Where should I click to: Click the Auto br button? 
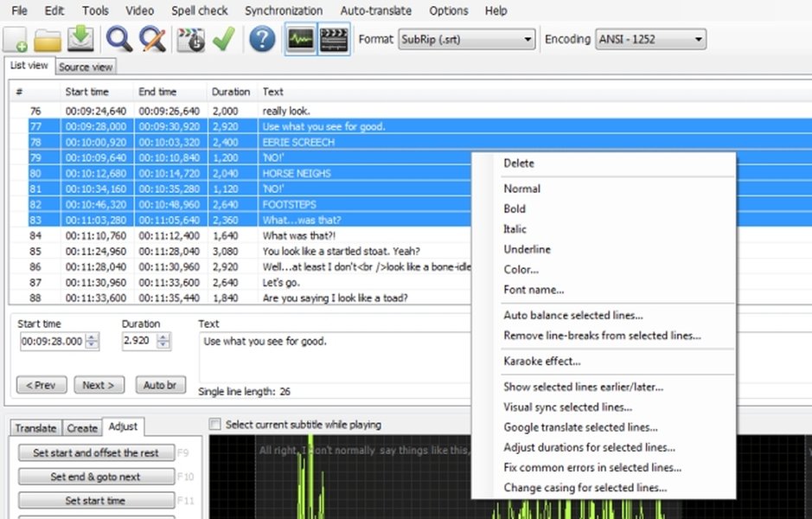click(x=161, y=385)
